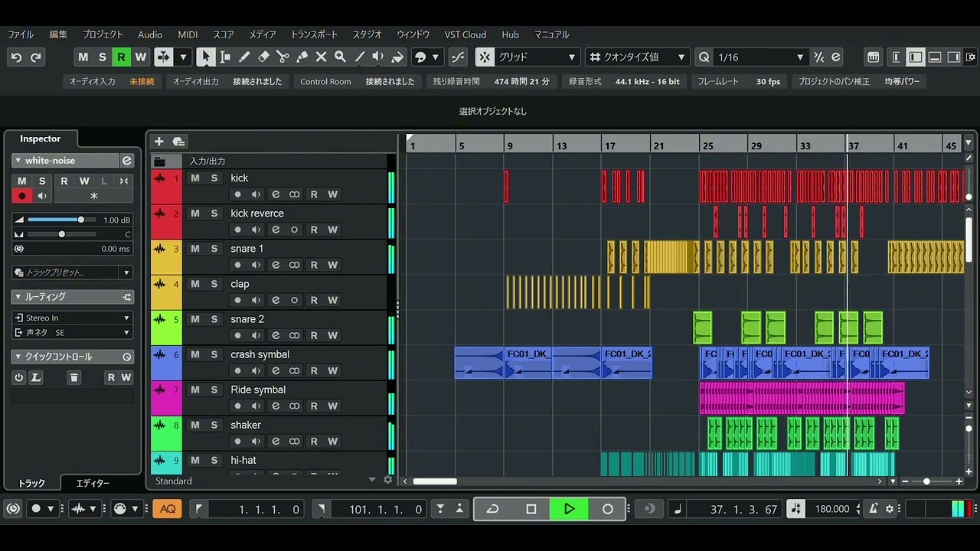This screenshot has height=551, width=980.
Task: Select the Draw pencil tool
Action: (x=244, y=57)
